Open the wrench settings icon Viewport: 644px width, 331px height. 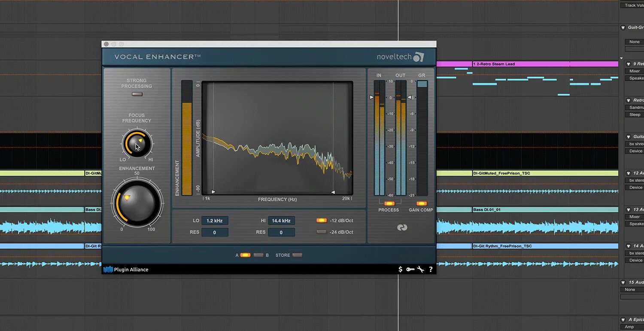click(421, 269)
